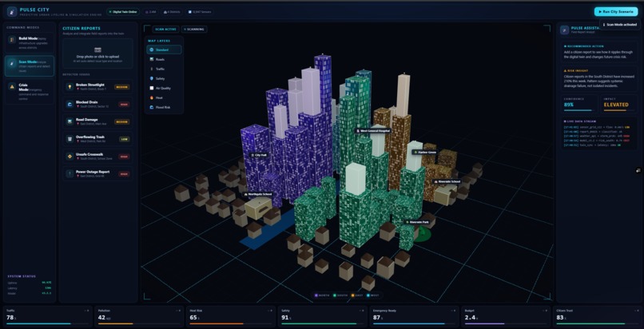Click the East legend swatch
This screenshot has width=644, height=329.
(353, 295)
